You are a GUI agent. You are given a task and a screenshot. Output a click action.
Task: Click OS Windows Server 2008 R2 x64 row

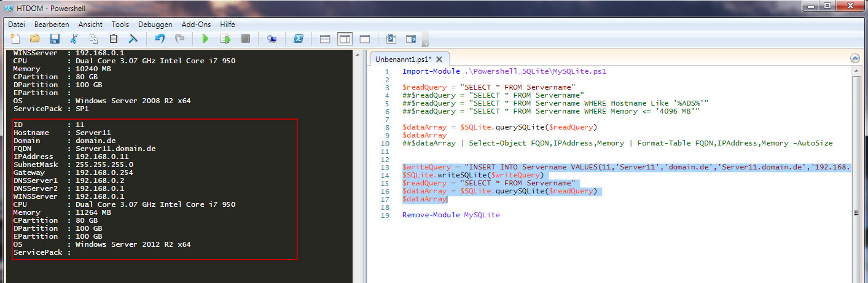(102, 101)
